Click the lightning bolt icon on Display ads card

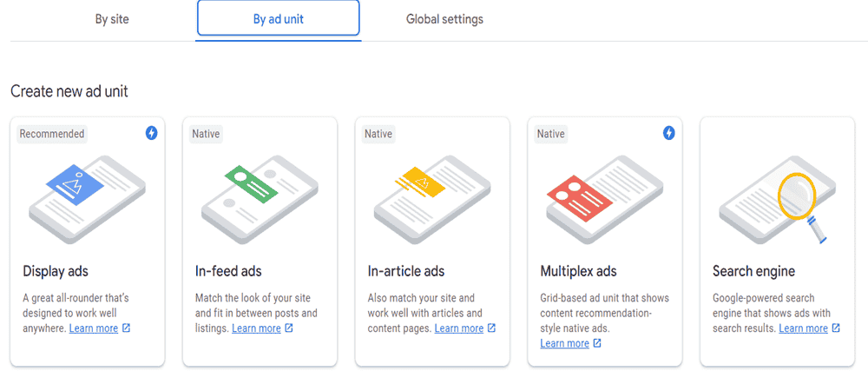point(152,133)
